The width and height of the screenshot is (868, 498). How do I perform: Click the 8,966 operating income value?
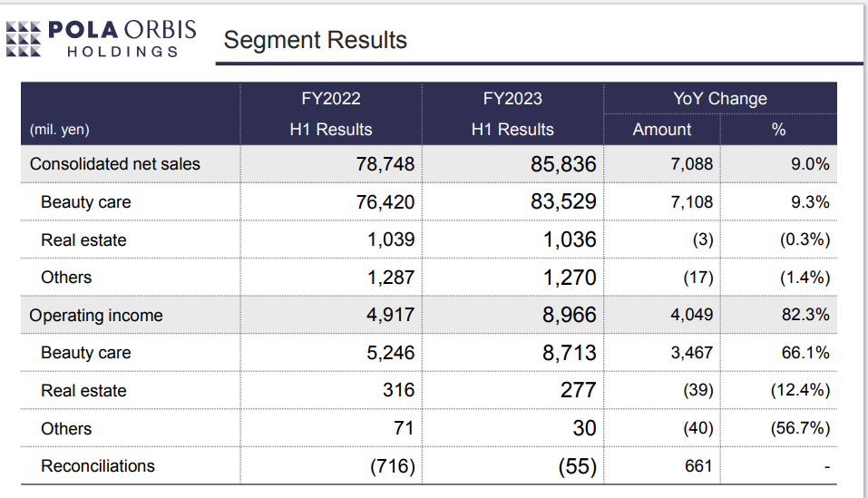pos(570,316)
